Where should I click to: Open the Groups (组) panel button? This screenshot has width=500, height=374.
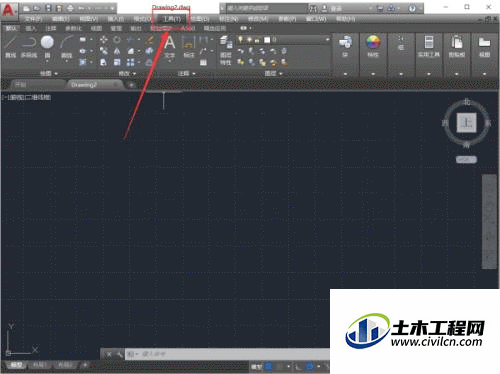click(x=401, y=43)
